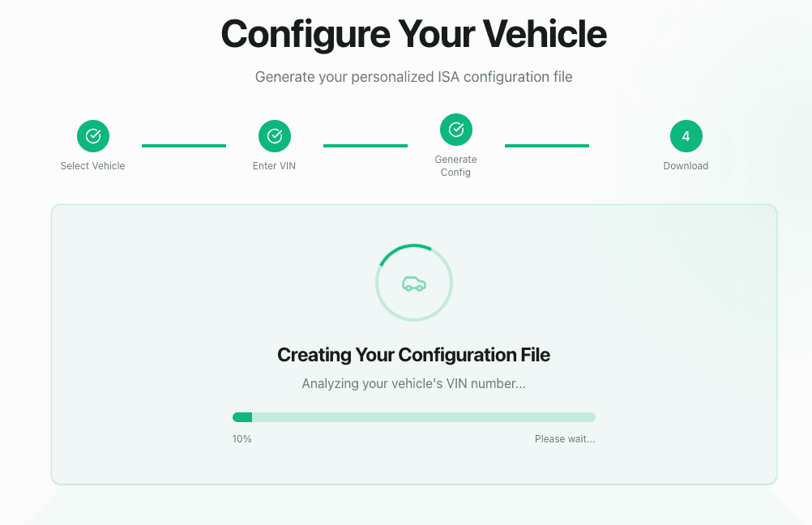
Task: Click the Enter VIN step checkmark icon
Action: point(275,136)
